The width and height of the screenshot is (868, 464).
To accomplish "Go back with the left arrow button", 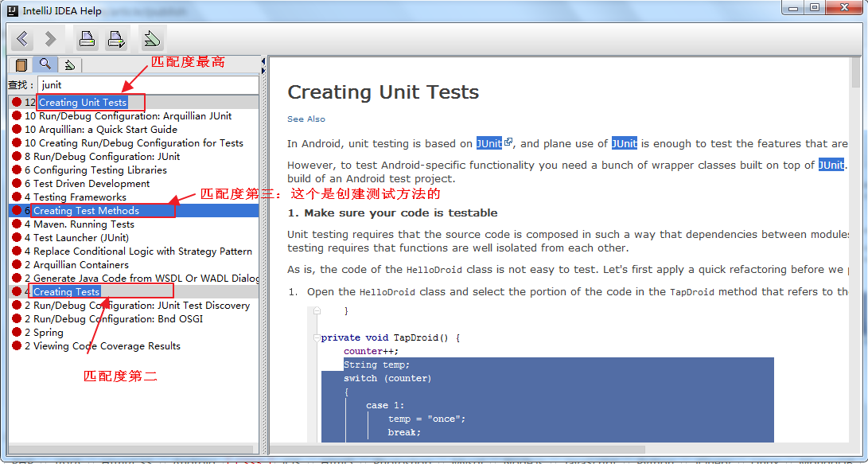I will tap(22, 39).
